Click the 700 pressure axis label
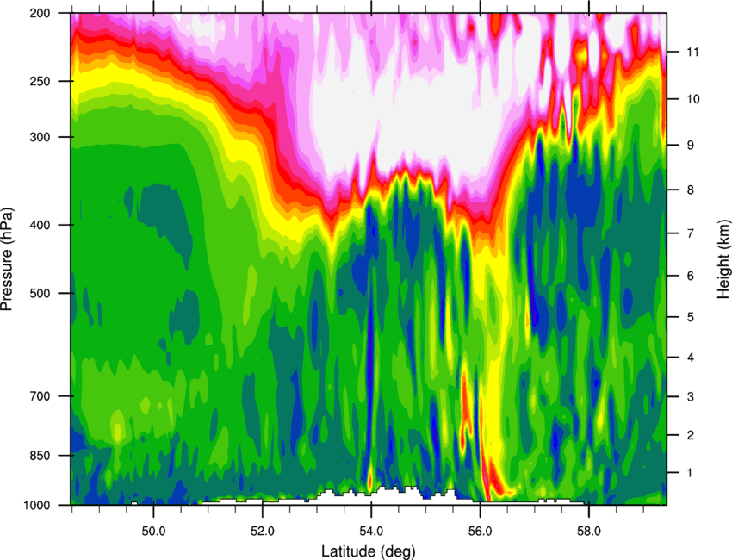The image size is (732, 560). [40, 396]
